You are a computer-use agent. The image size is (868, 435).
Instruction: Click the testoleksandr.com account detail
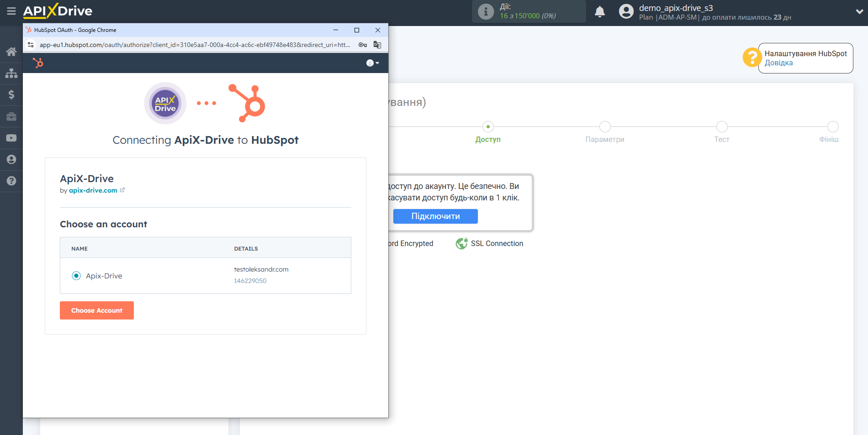tap(261, 269)
